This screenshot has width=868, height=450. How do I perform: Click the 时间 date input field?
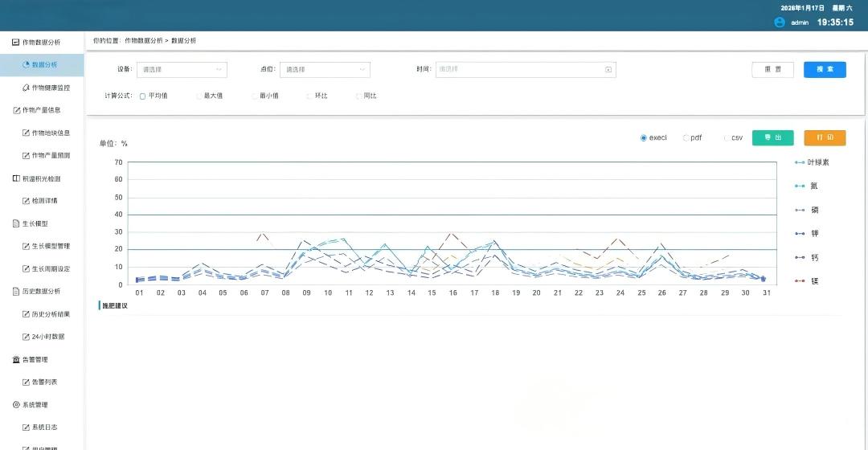[x=518, y=70]
